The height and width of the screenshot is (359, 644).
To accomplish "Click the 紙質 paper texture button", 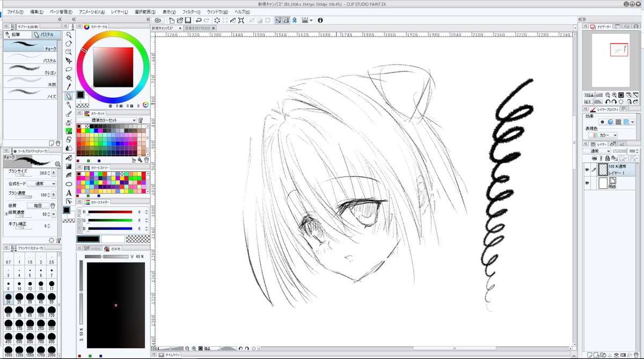I will (x=39, y=206).
